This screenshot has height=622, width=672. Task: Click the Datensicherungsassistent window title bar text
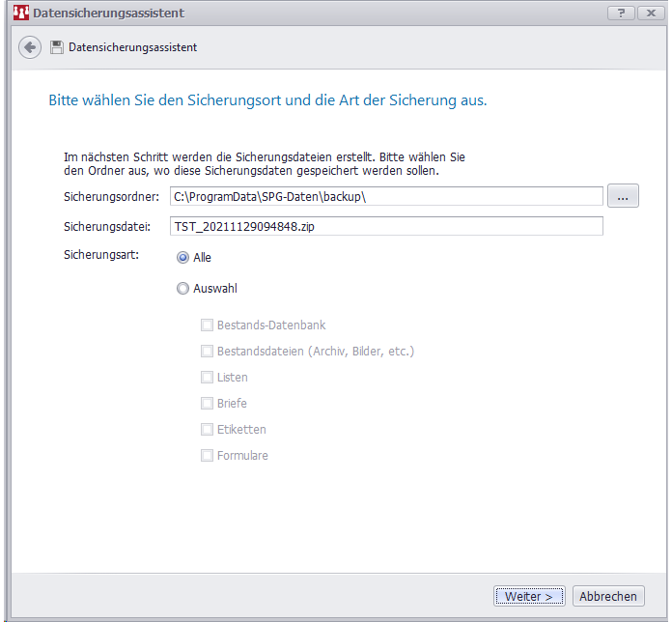coord(108,14)
